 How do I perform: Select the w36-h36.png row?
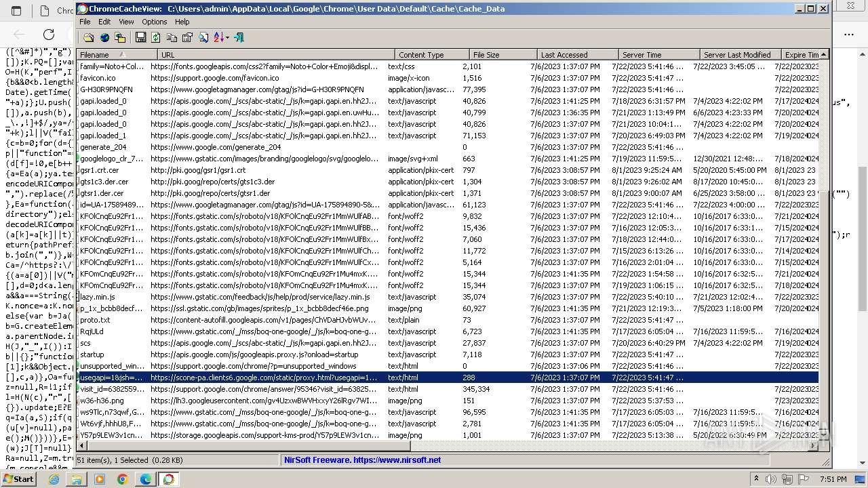[448, 401]
